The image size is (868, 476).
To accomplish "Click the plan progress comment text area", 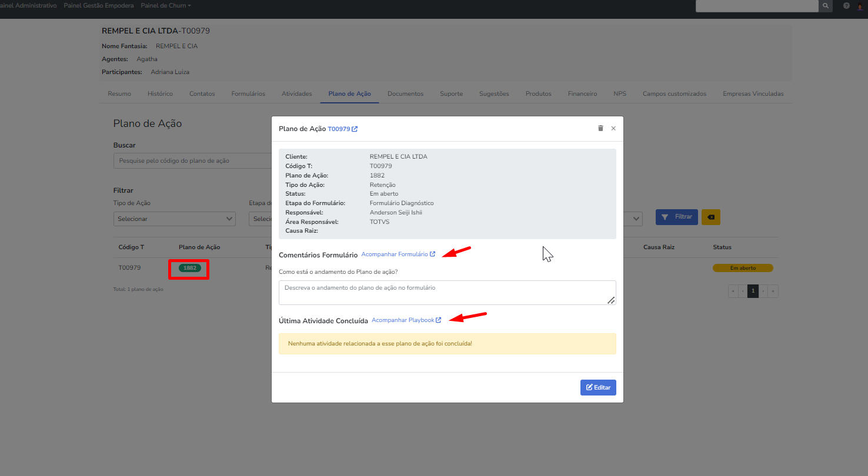I will click(x=447, y=293).
